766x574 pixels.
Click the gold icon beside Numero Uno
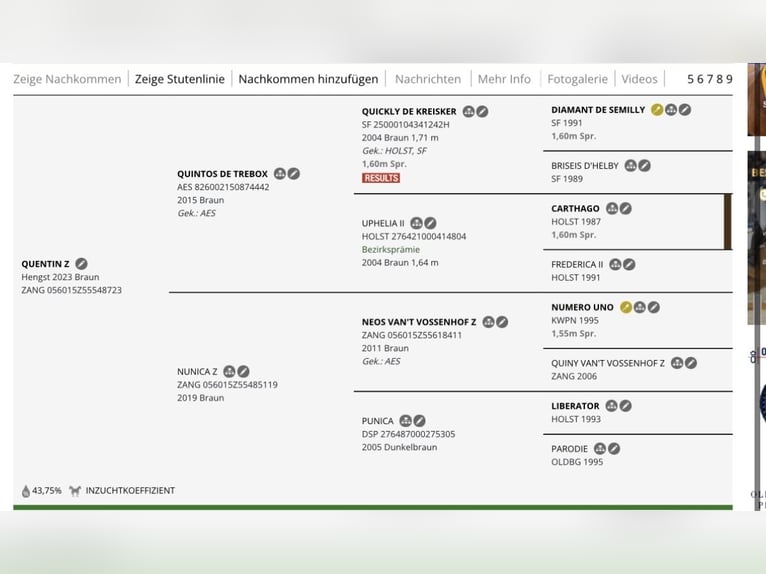click(x=626, y=307)
